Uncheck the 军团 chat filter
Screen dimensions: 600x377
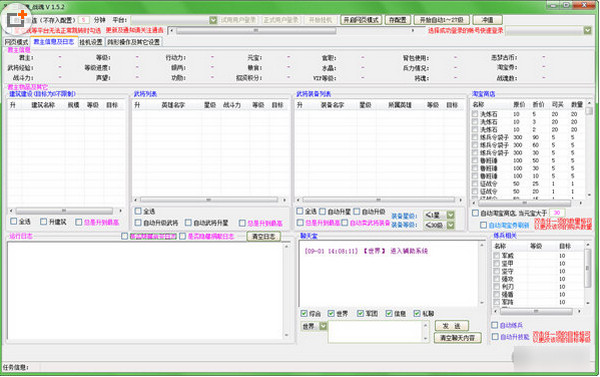pyautogui.click(x=360, y=313)
